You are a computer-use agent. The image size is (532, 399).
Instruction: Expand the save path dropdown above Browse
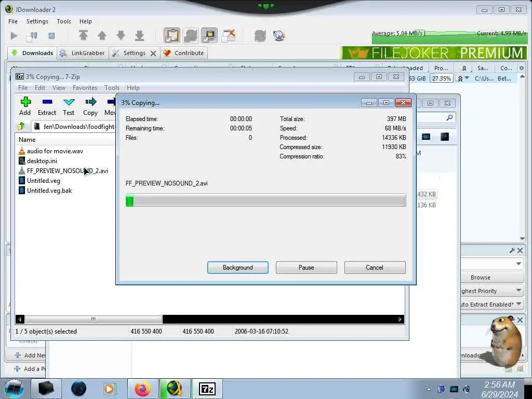click(519, 263)
